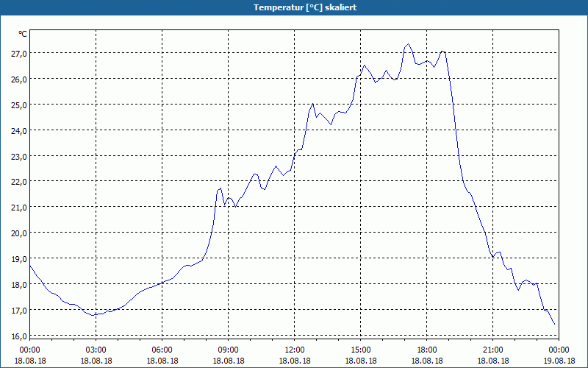The width and height of the screenshot is (588, 368).
Task: Click the 19.08.18 date label
Action: [558, 361]
